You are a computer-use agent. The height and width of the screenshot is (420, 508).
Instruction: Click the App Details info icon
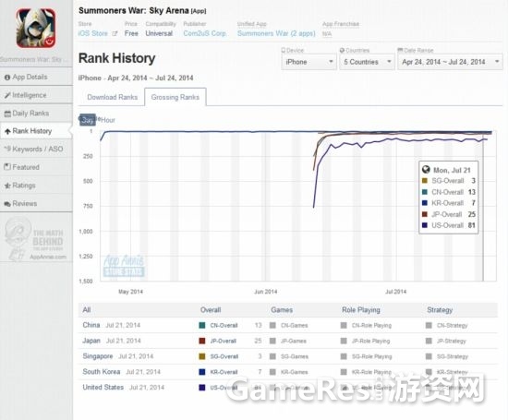7,78
